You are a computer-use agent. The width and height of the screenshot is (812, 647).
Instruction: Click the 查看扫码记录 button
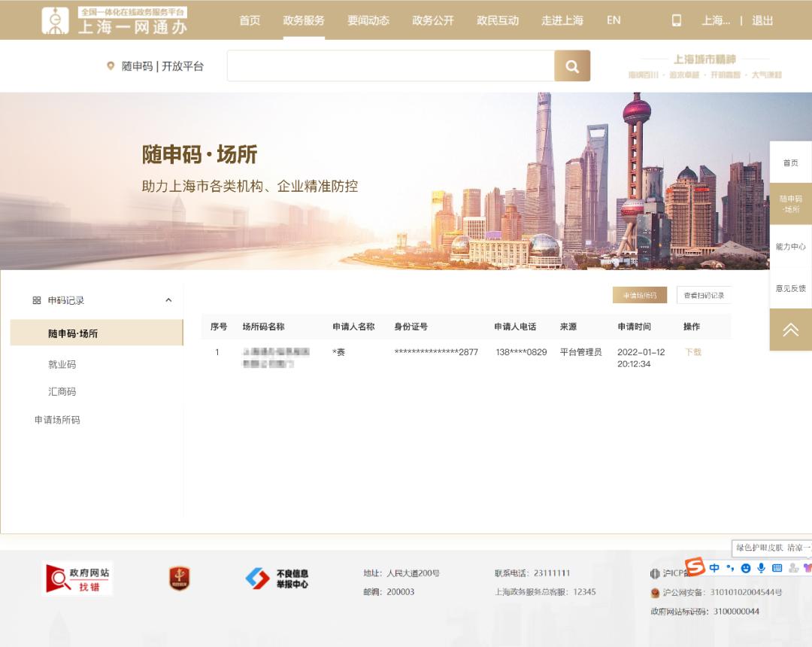click(x=705, y=295)
